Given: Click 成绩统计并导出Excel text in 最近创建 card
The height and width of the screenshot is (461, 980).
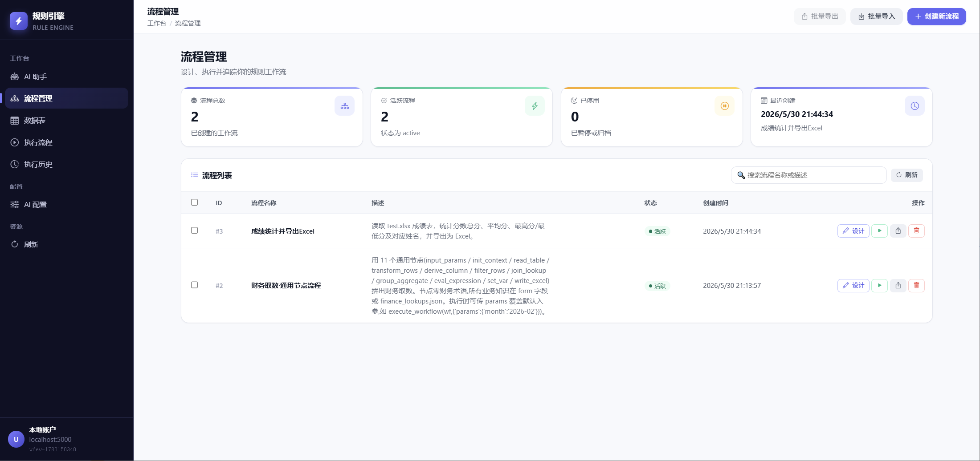Looking at the screenshot, I should point(792,128).
